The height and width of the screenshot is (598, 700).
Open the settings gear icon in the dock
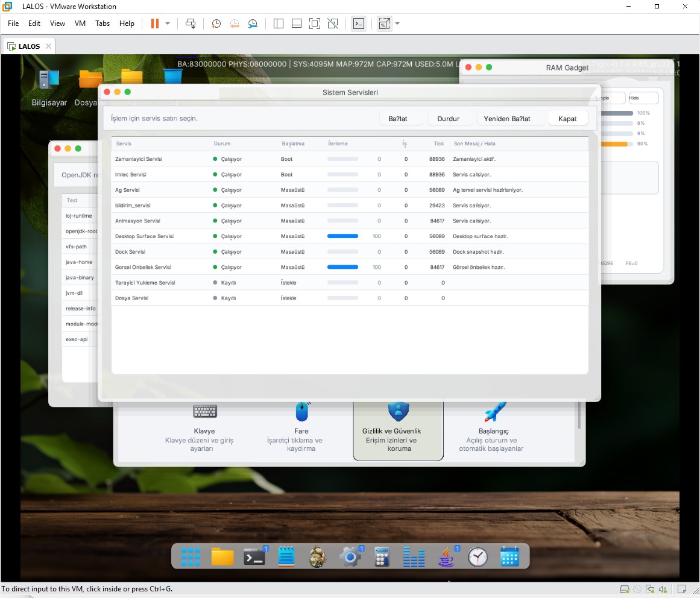click(x=350, y=556)
